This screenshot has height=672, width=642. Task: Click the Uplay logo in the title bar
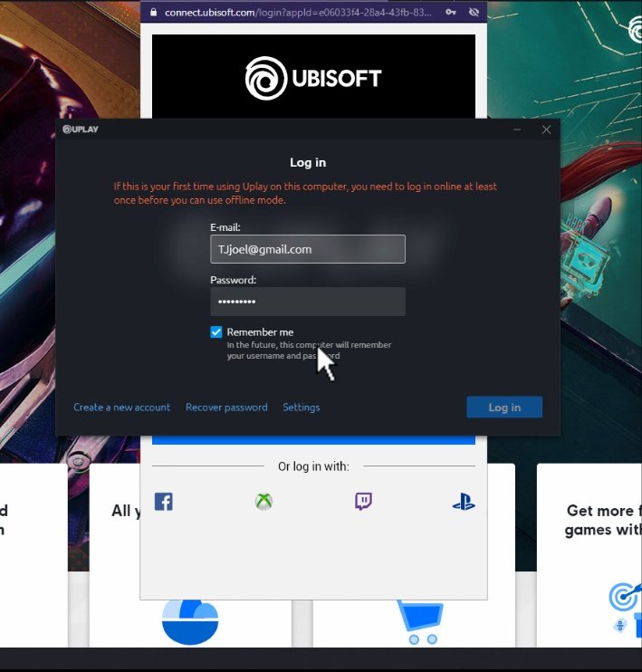[x=81, y=130]
